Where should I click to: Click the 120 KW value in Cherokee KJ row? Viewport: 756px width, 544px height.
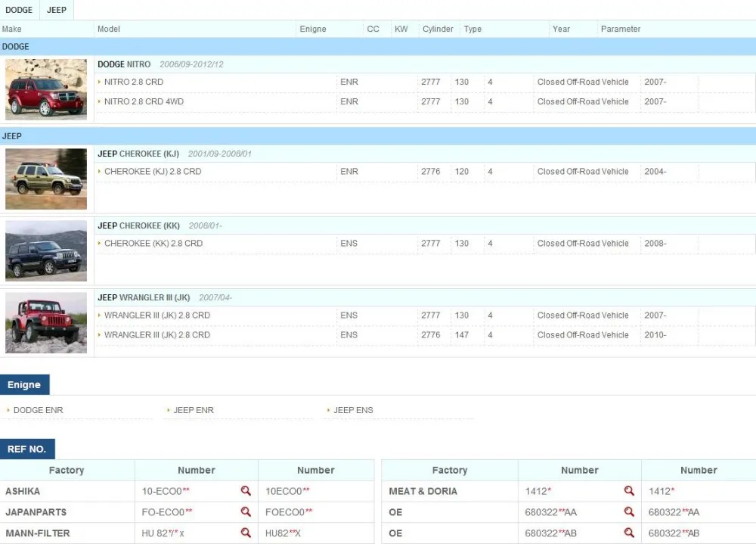point(461,171)
